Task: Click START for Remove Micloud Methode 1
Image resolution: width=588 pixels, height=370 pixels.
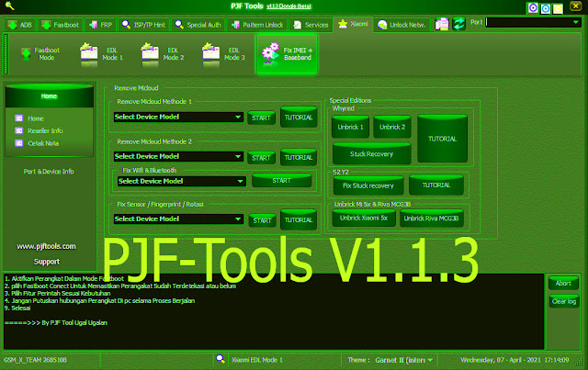Action: [261, 118]
